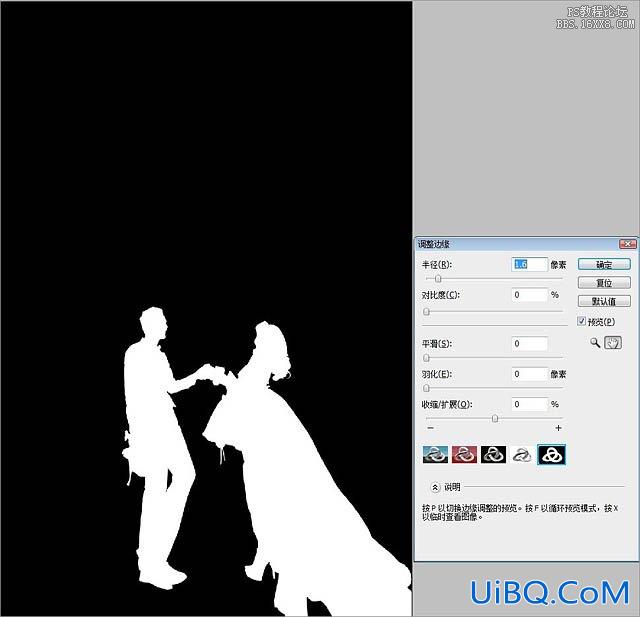Viewport: 640px width, 617px height.
Task: Click the 确定 button
Action: (x=604, y=264)
